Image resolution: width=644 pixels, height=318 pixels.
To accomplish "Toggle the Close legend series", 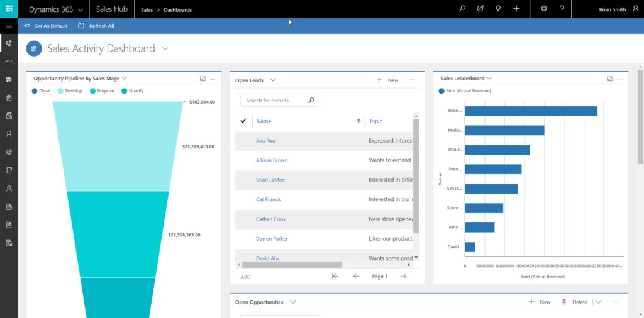I will click(x=40, y=91).
